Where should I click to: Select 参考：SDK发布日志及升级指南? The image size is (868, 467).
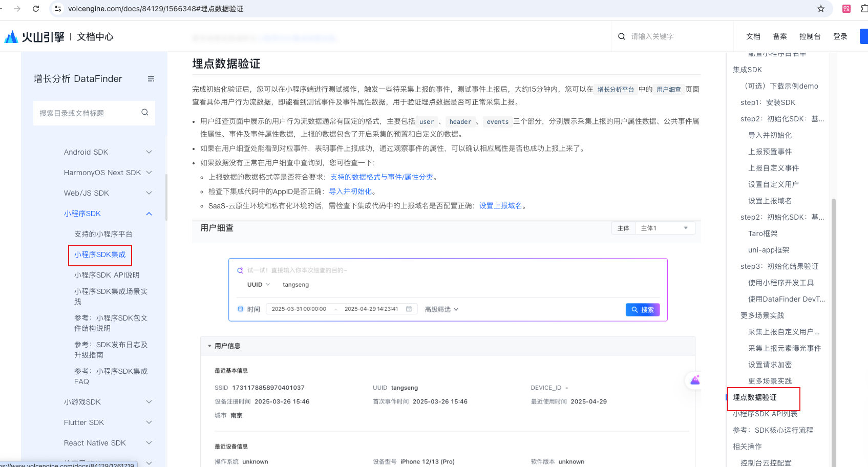coord(111,350)
